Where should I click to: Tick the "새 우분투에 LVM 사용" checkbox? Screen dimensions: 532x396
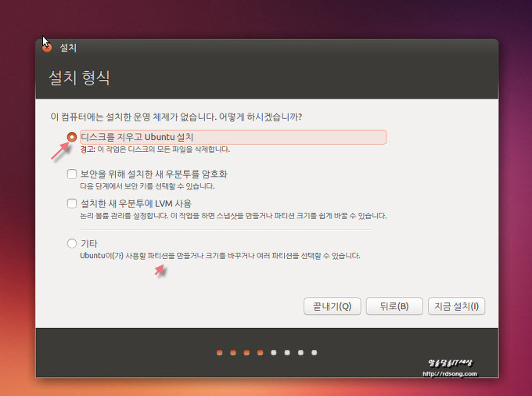[73, 203]
